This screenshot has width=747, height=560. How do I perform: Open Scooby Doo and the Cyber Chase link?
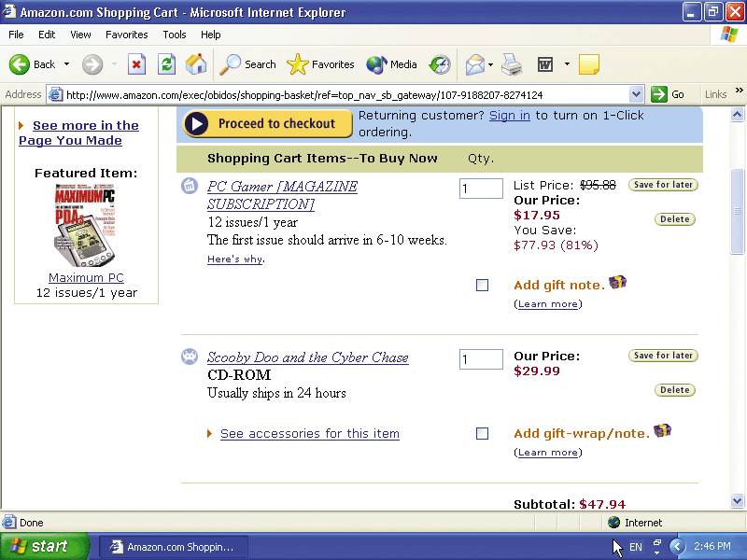point(308,357)
